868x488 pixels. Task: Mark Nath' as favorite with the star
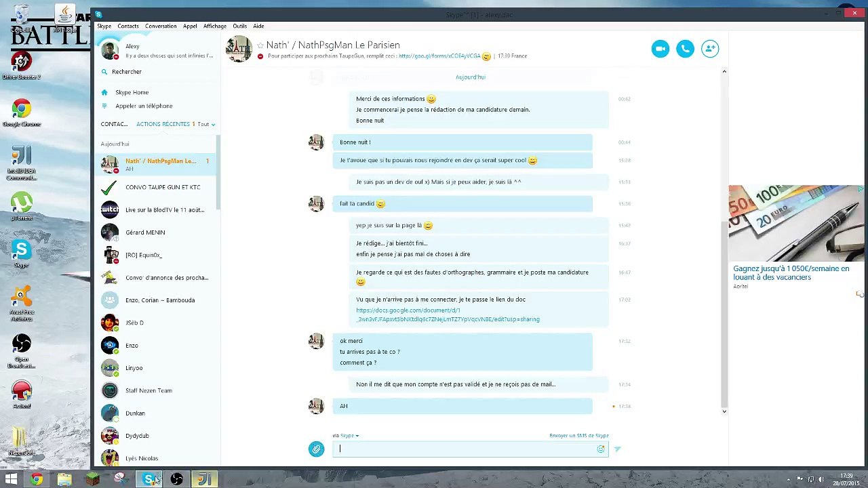(x=260, y=45)
